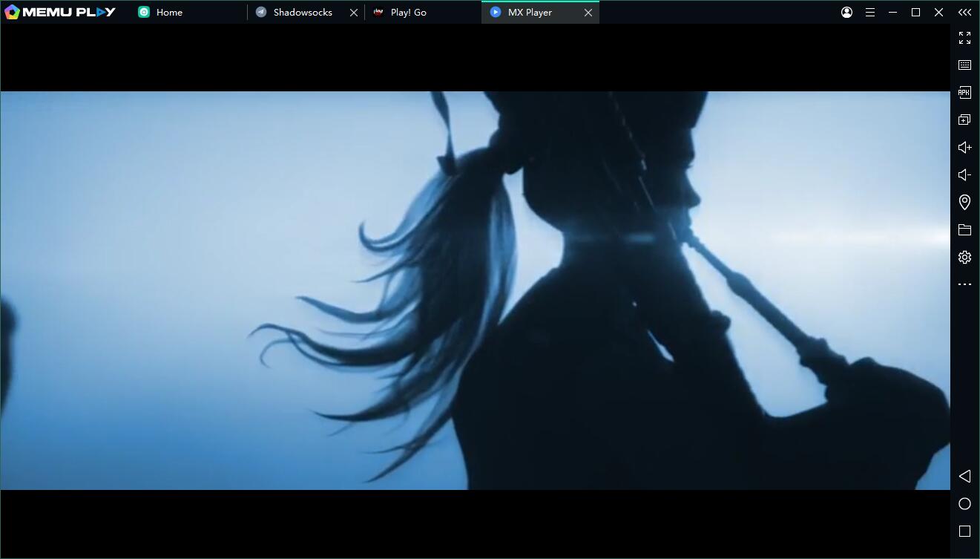Collapse the right sidebar
This screenshot has height=559, width=980.
964,12
